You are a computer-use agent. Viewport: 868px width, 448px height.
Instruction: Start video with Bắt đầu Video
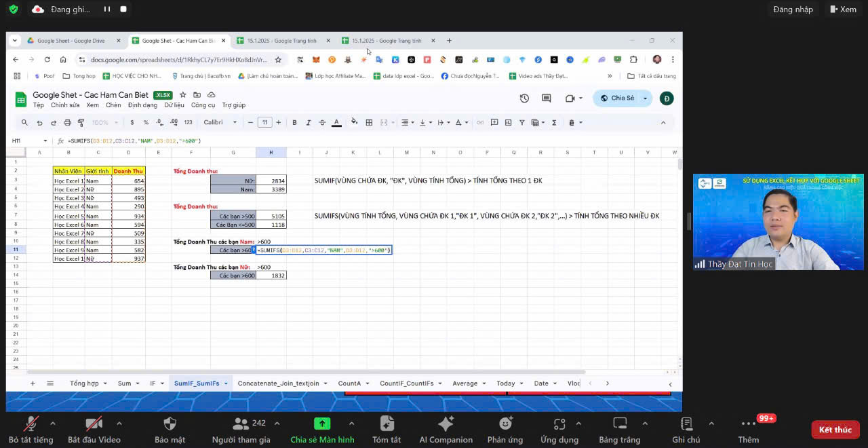pos(94,430)
